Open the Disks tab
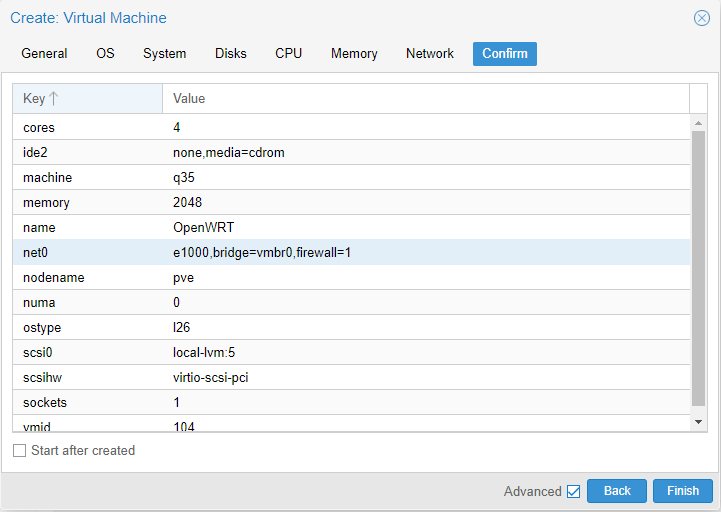This screenshot has width=721, height=512. (x=230, y=54)
